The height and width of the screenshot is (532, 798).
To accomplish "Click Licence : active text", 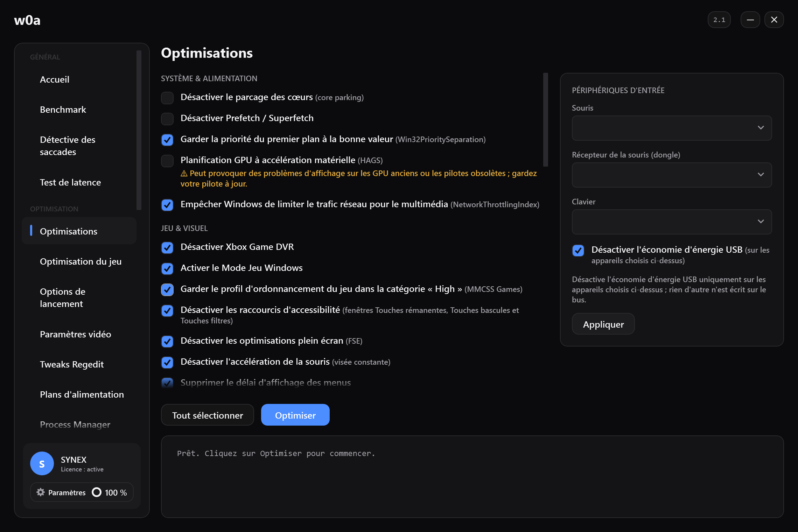I will [x=82, y=469].
